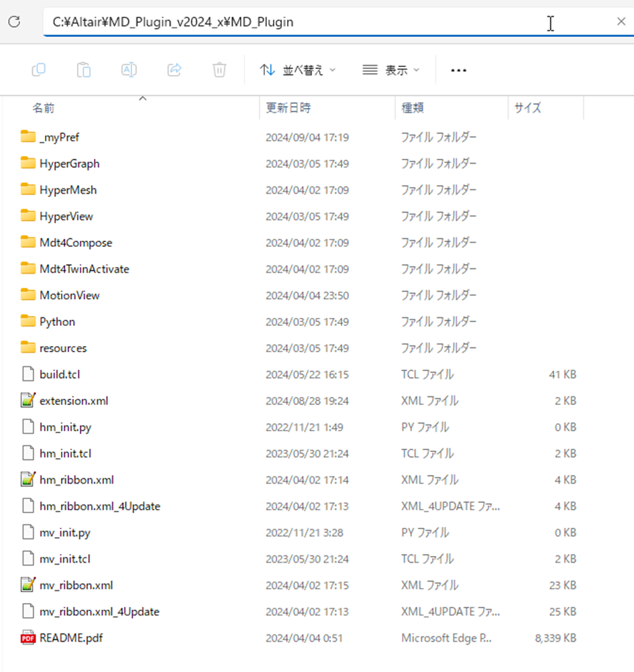Select the Mdt4TwinActivate folder name
The width and height of the screenshot is (634, 672).
point(85,269)
